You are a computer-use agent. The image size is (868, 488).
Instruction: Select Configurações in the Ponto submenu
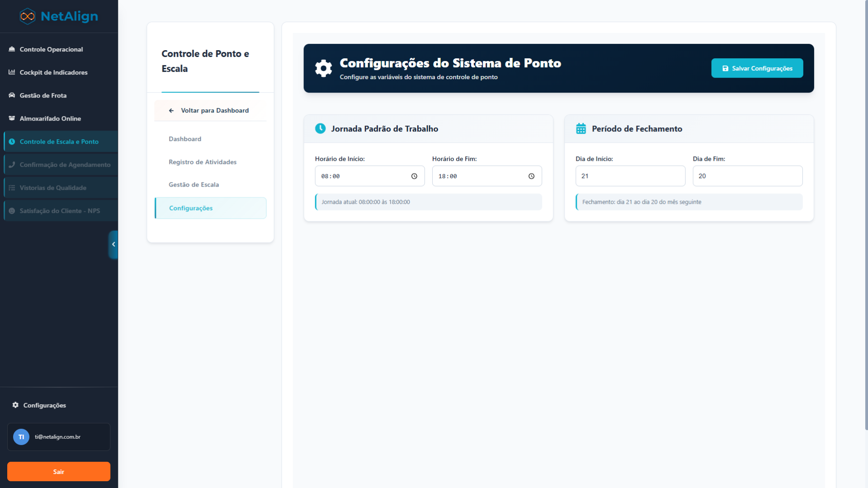191,208
